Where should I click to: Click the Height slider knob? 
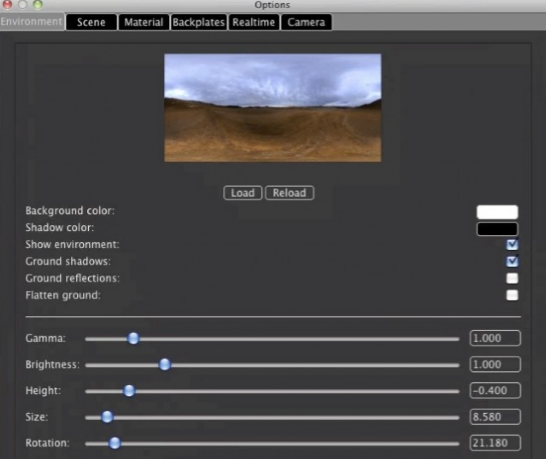pos(129,391)
